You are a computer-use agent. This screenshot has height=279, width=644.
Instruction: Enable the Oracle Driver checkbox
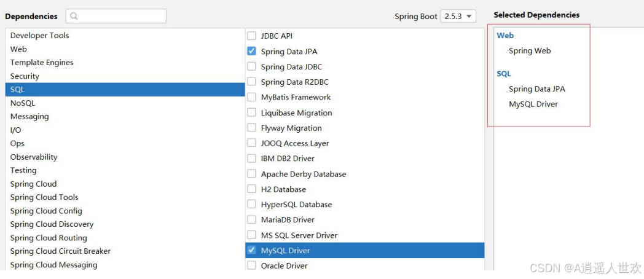point(251,265)
